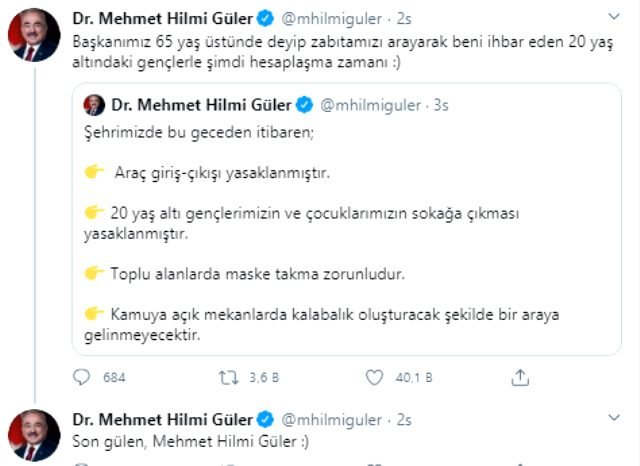The image size is (640, 466).
Task: Click the author name in the quoted tweet
Action: click(203, 104)
